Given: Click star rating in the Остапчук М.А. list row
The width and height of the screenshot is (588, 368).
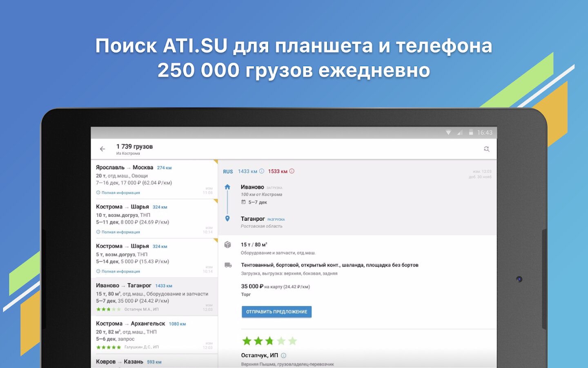Looking at the screenshot, I should point(109,309).
